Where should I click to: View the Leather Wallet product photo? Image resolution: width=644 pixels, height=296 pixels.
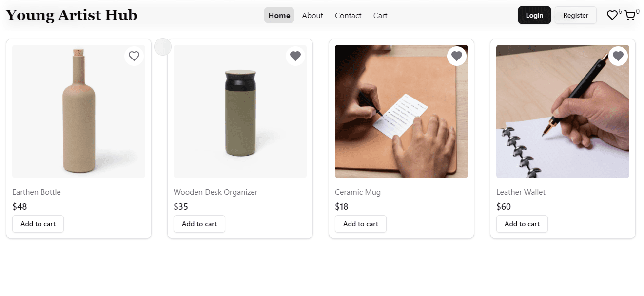coord(563,117)
